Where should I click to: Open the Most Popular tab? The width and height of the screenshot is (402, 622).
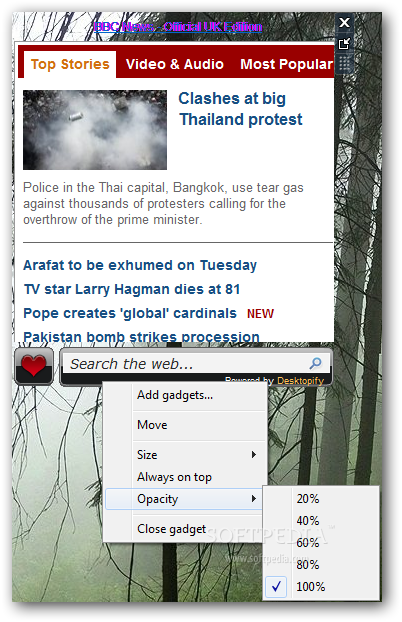point(286,64)
